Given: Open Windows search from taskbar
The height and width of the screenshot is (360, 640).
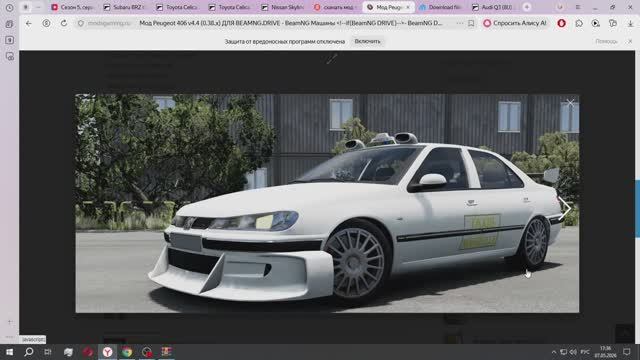Looking at the screenshot, I should 29,352.
